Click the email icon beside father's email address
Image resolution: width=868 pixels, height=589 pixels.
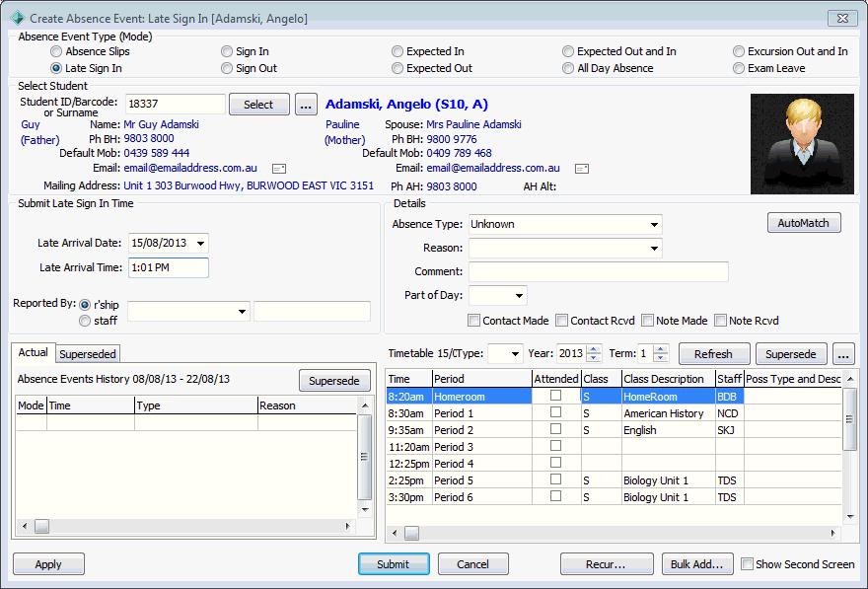[279, 169]
